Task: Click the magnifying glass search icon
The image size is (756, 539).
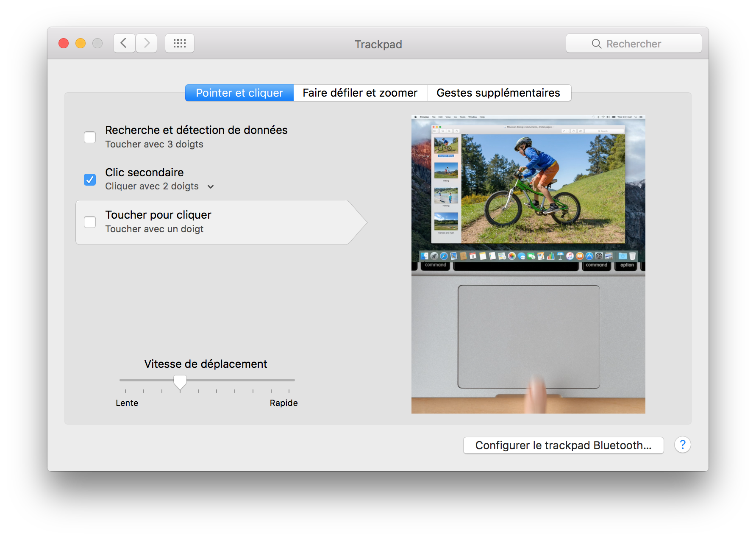Action: pos(597,44)
